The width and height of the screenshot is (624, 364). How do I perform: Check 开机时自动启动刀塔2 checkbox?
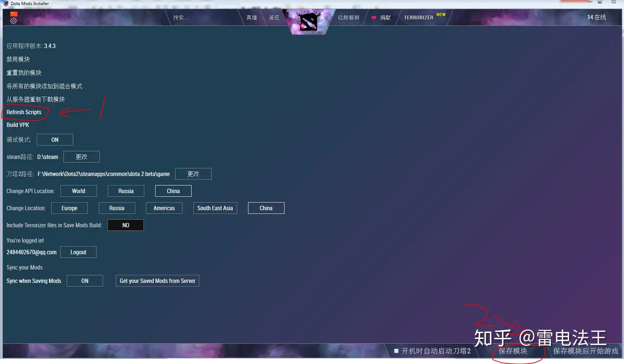[396, 351]
